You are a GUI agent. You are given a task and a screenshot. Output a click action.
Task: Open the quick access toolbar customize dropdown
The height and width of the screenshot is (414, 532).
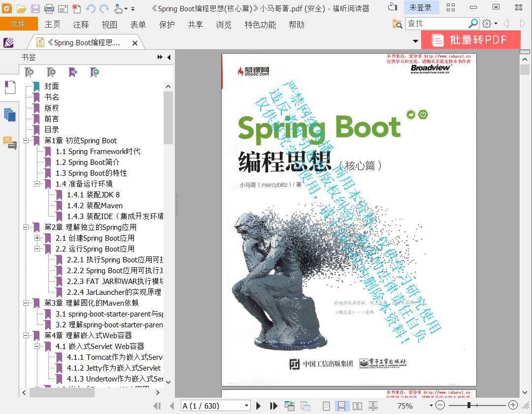coord(133,9)
